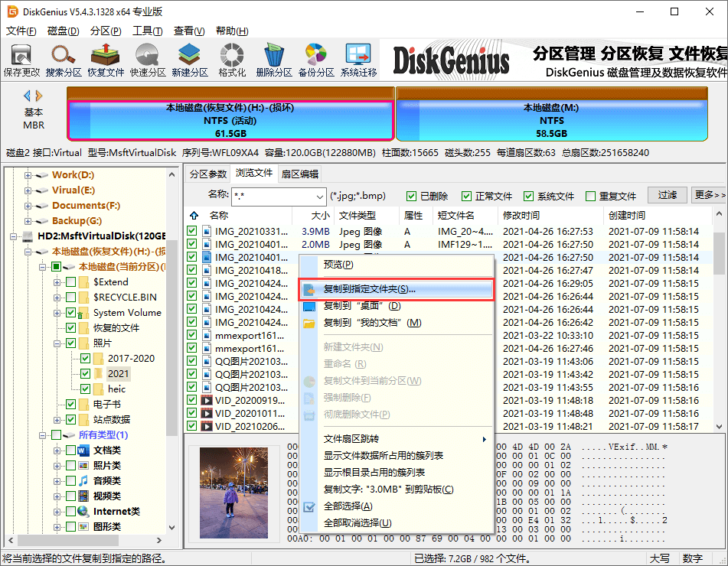Click the Work(D:) drive icon
The width and height of the screenshot is (728, 566).
pyautogui.click(x=42, y=175)
